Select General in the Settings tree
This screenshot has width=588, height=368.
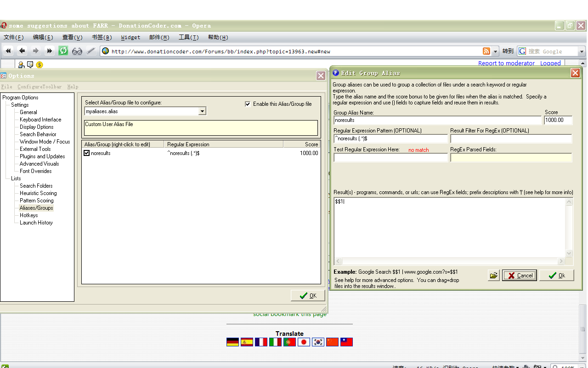28,112
